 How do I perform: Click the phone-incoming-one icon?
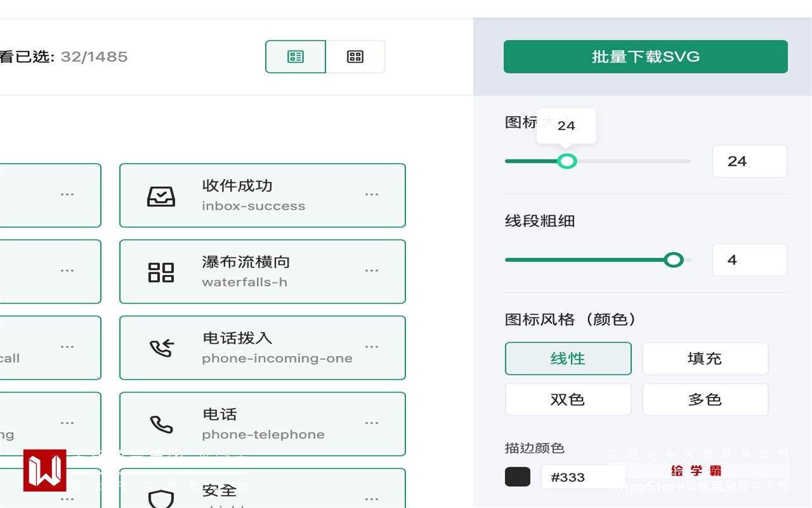point(161,348)
